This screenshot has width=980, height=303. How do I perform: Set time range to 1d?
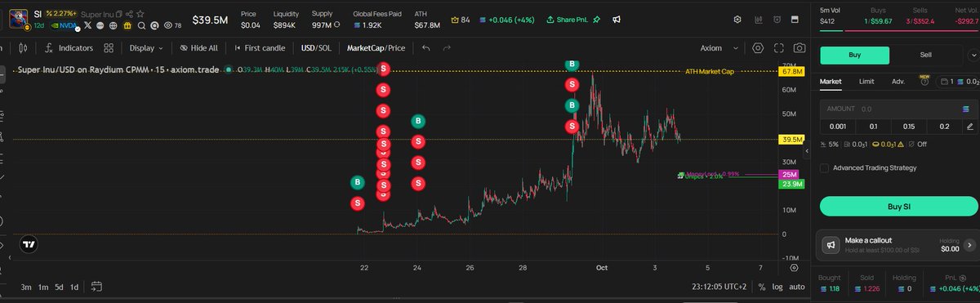[74, 287]
